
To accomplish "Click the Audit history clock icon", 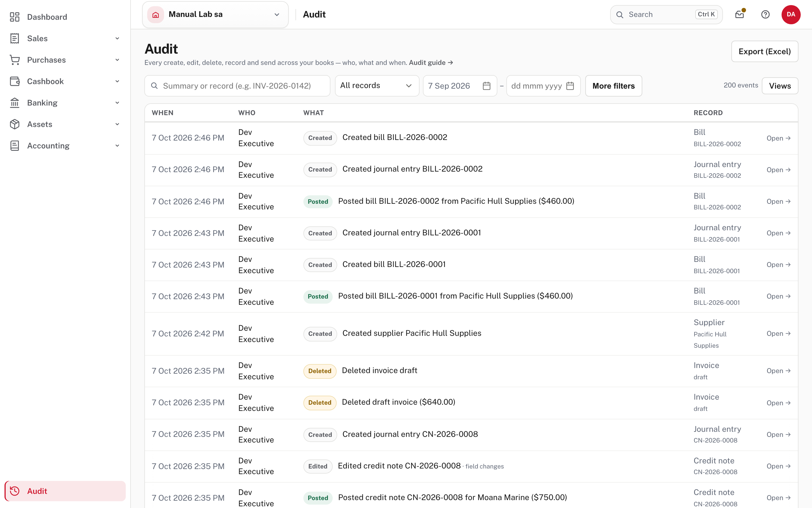I will click(14, 491).
